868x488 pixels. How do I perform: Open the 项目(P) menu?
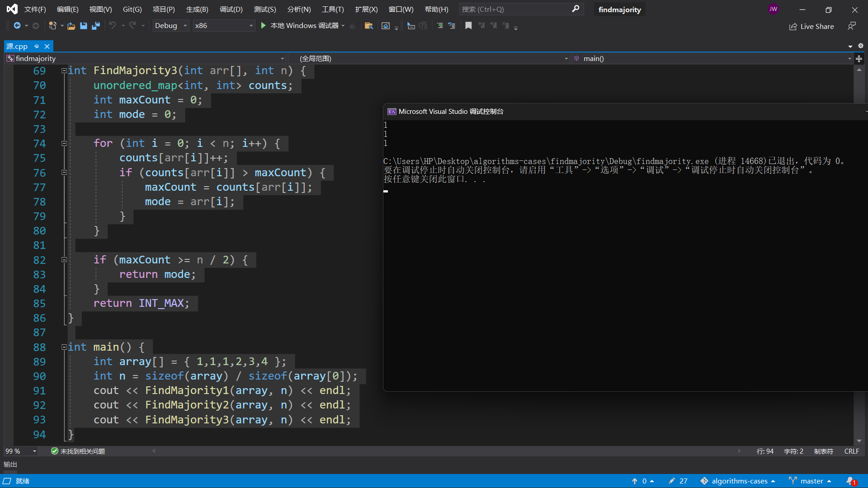pos(164,9)
